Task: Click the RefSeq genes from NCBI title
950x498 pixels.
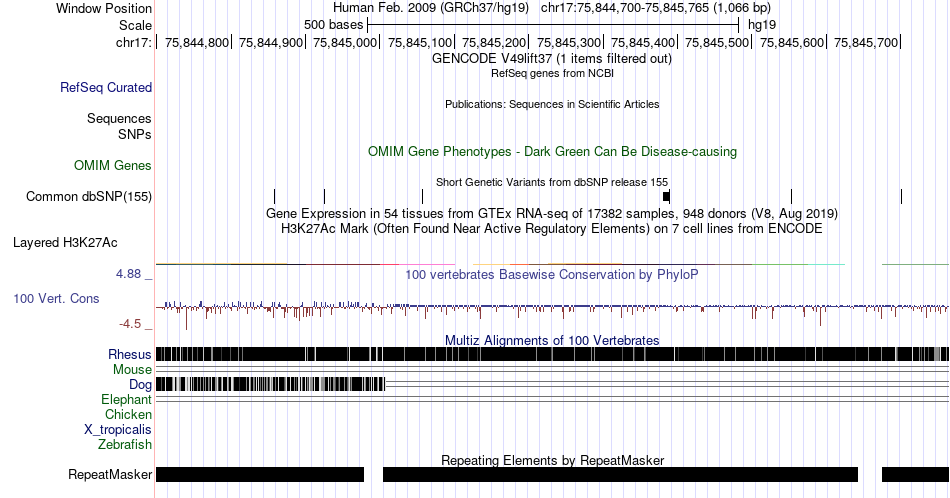Action: pyautogui.click(x=552, y=73)
